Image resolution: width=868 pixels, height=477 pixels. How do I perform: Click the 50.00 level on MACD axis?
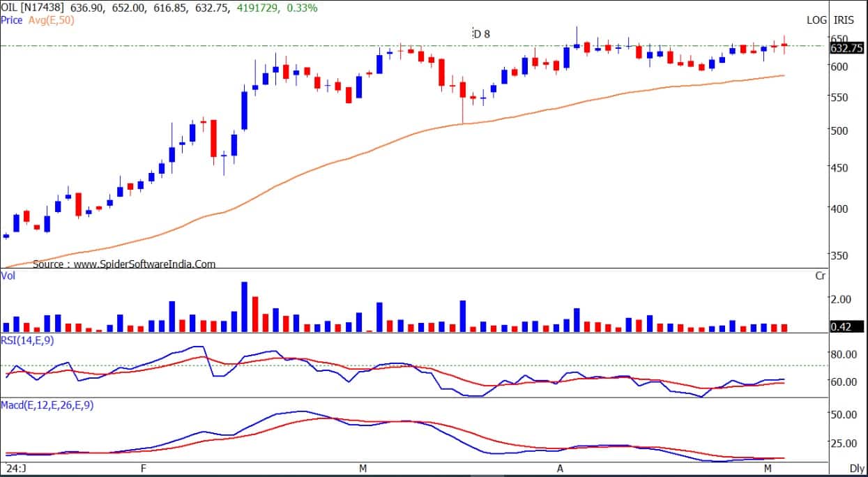tap(841, 414)
